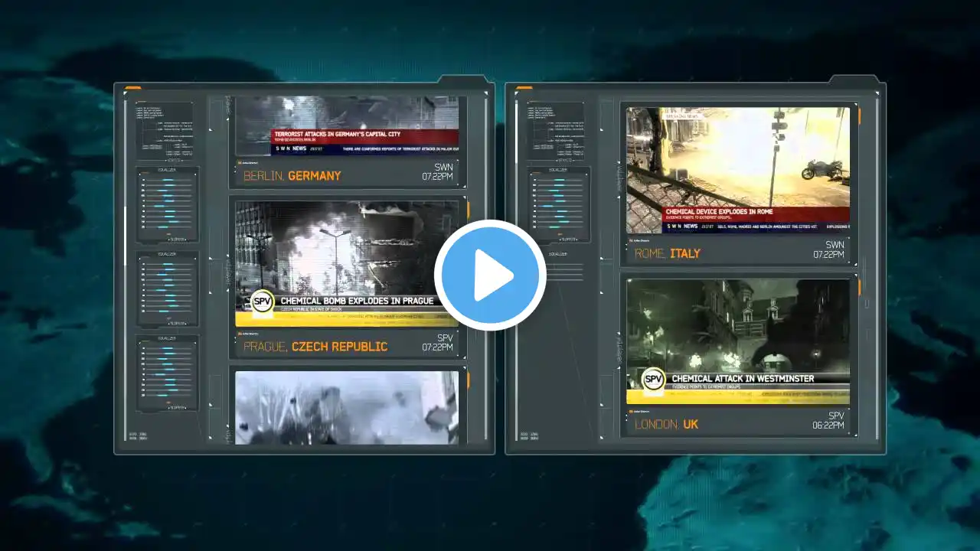Open the Rome chemical device explosion feed

(x=738, y=170)
